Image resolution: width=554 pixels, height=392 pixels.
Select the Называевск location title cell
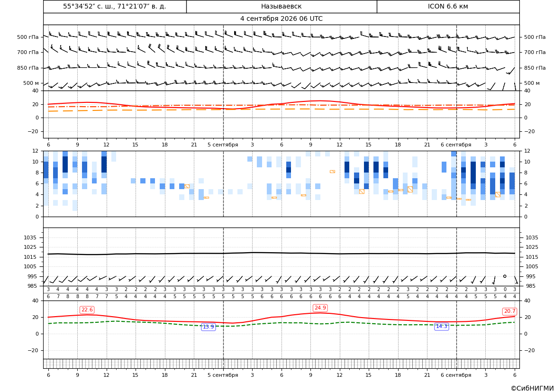tap(281, 6)
